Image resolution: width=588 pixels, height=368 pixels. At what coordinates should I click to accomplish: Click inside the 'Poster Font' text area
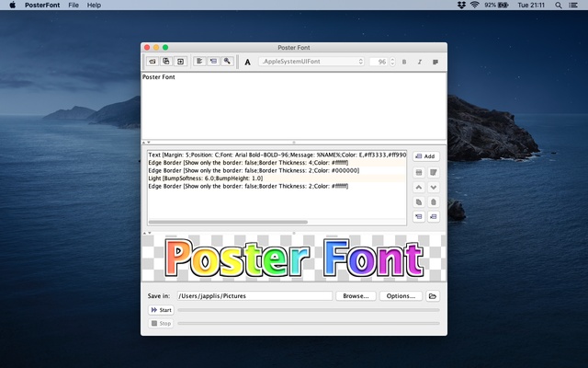coord(294,106)
